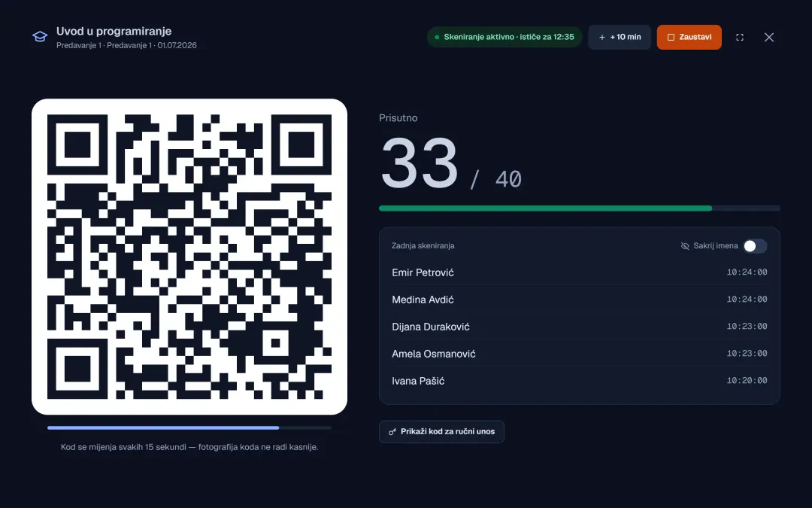This screenshot has height=508, width=812.
Task: Select the Ivana Pašić scan entry
Action: pos(580,381)
